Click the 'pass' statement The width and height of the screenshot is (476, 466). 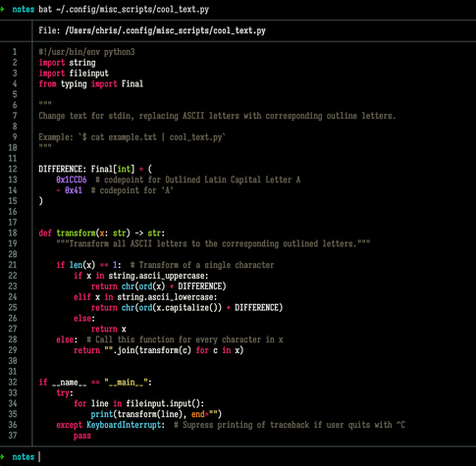click(82, 436)
